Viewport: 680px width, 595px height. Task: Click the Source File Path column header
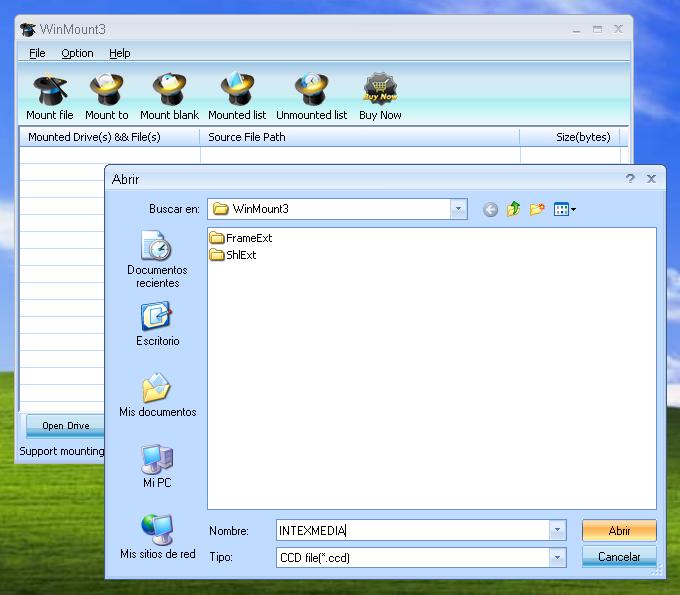pos(360,137)
